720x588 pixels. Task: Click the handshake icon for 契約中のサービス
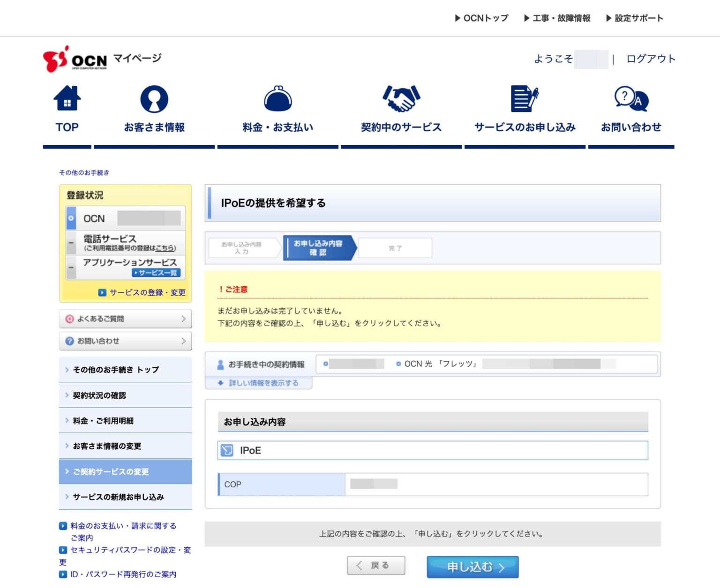pos(401,98)
